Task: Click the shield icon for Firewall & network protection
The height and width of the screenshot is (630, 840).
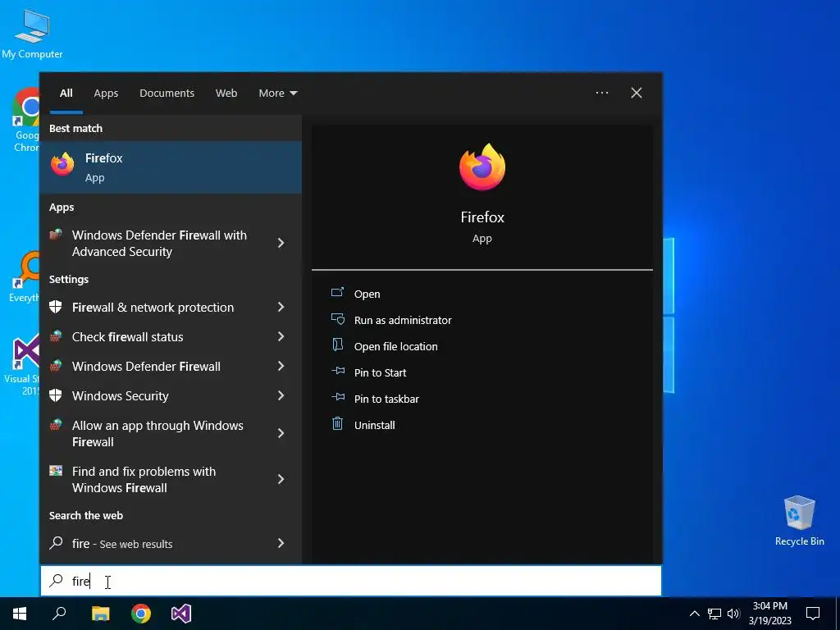Action: 56,307
